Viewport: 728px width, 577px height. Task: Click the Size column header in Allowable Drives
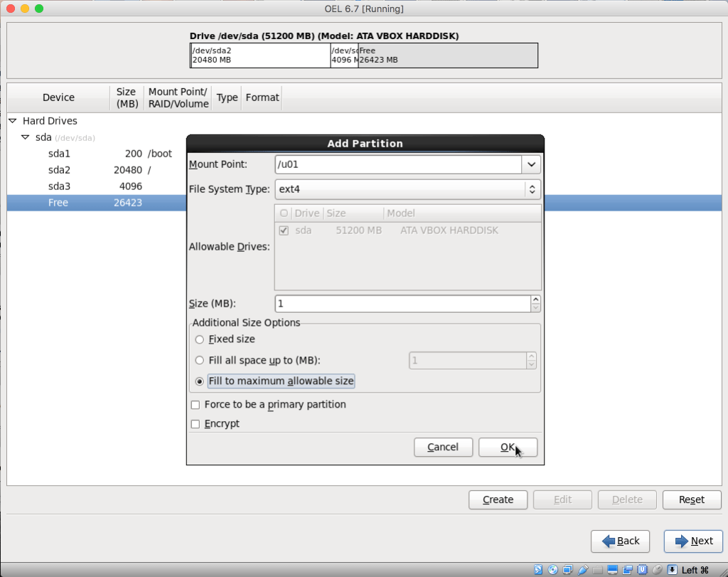[x=354, y=213]
